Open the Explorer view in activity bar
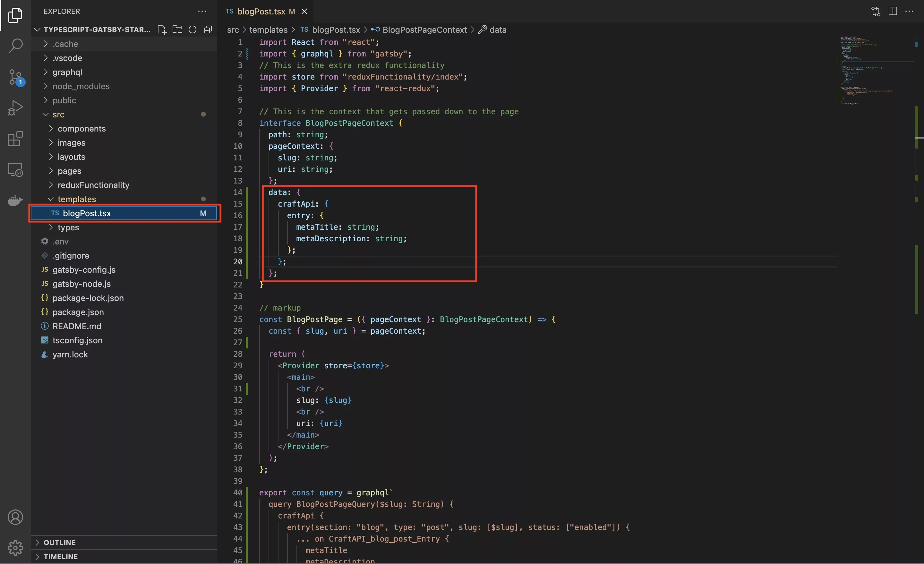 [15, 15]
